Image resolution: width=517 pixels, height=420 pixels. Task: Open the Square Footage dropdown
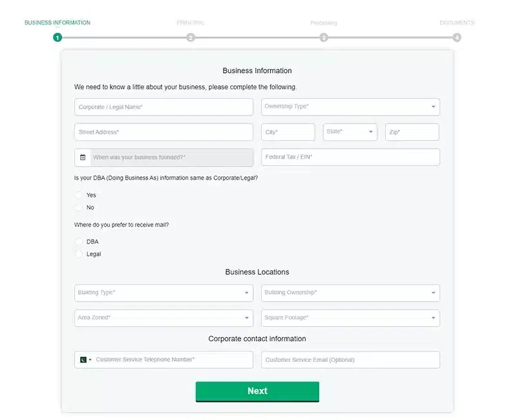350,318
